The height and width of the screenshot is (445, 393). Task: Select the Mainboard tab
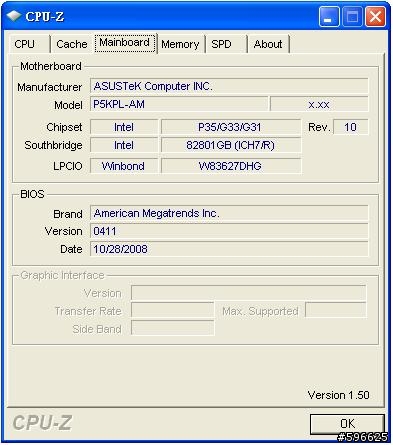coord(125,43)
